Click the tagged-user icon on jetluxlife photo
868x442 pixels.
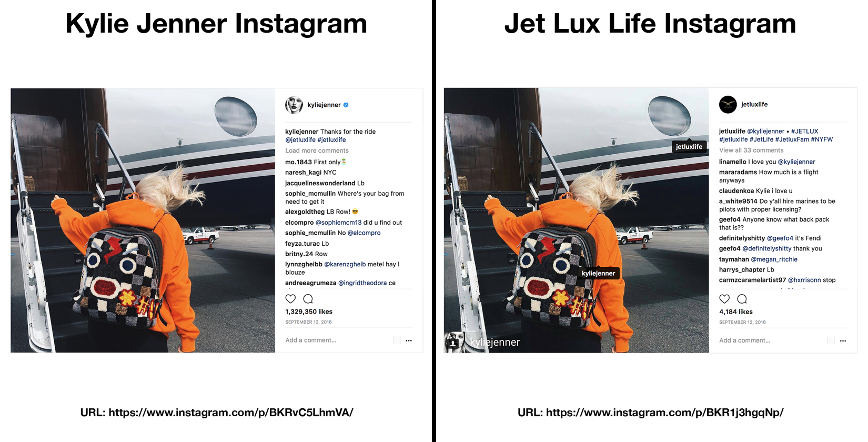pos(453,343)
